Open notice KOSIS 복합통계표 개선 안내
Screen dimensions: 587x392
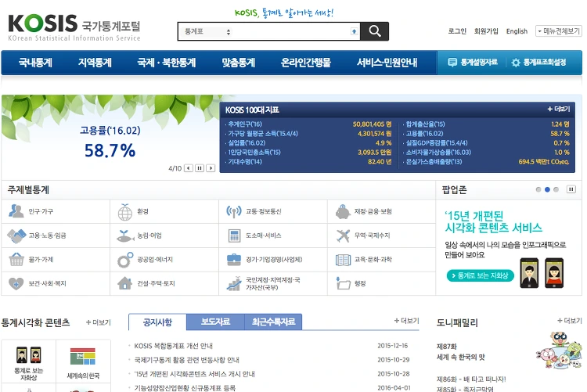pyautogui.click(x=173, y=346)
